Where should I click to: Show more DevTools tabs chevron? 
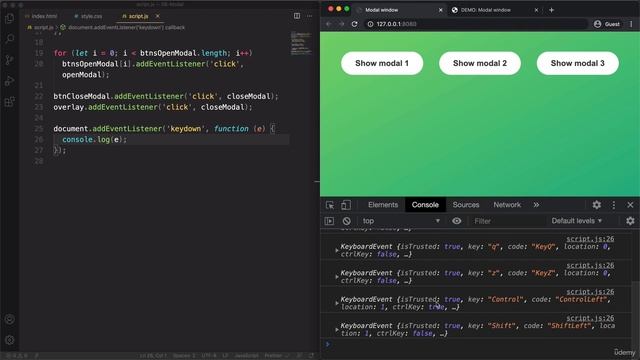pos(536,205)
